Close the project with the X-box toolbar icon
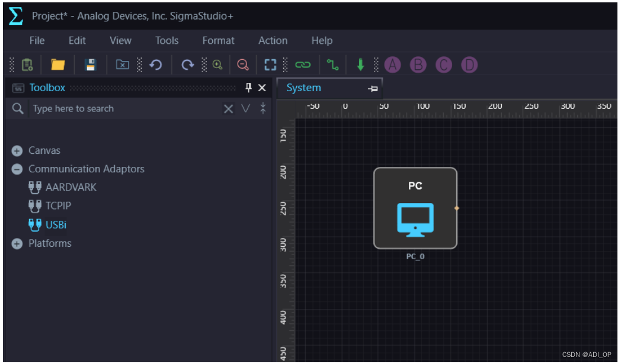 [123, 65]
